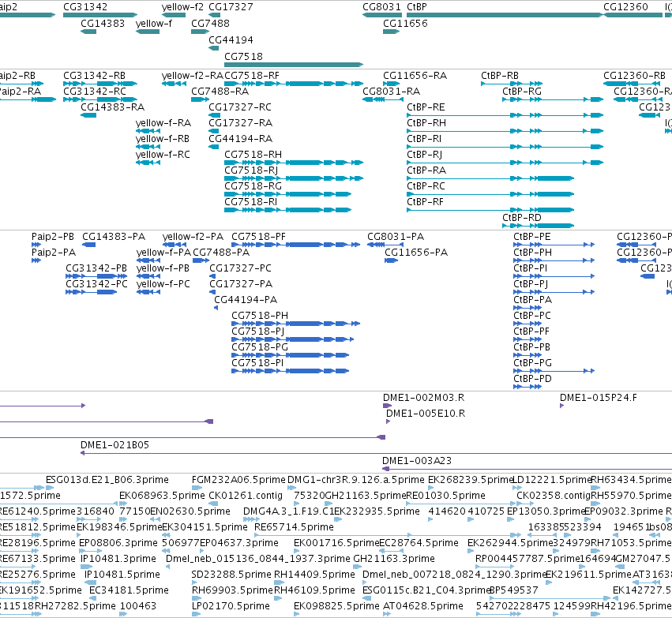This screenshot has height=618, width=672.
Task: Click protein CG7518-PI
Action: [x=257, y=363]
